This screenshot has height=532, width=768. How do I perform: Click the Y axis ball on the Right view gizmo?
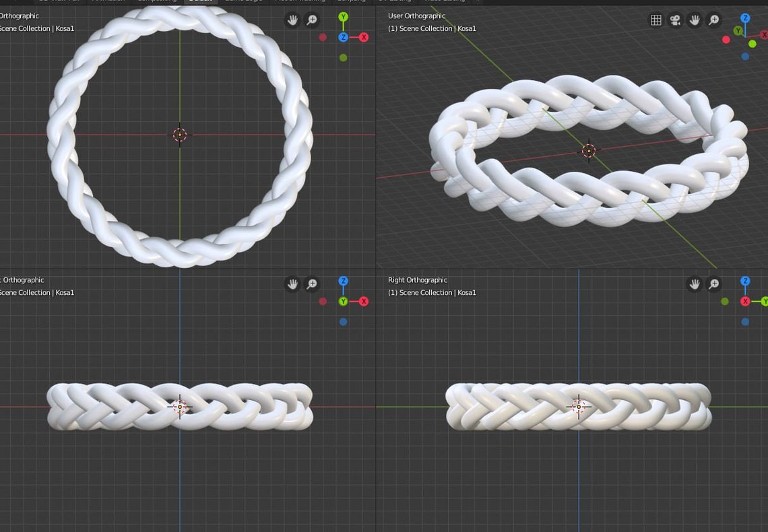point(764,301)
